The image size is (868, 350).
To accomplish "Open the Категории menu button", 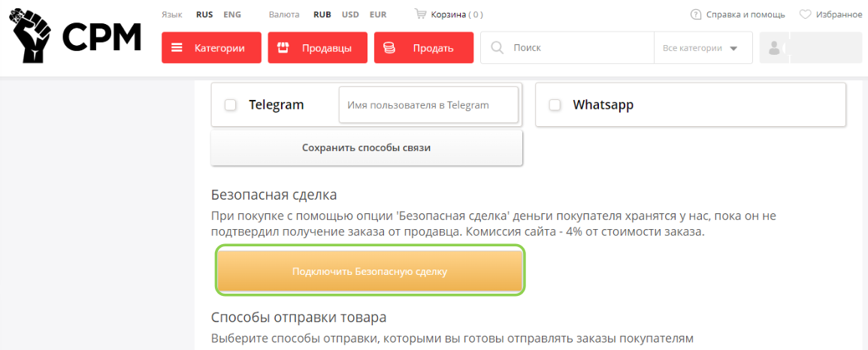I will 211,47.
